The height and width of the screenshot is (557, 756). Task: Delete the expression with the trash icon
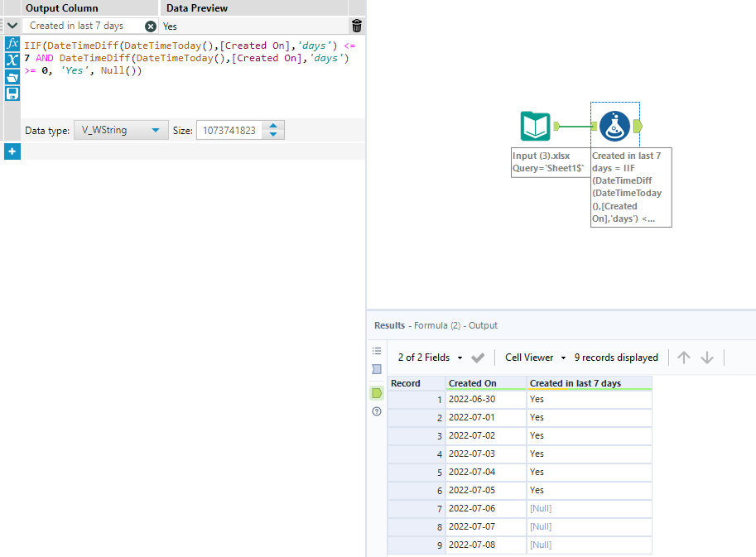click(x=356, y=26)
